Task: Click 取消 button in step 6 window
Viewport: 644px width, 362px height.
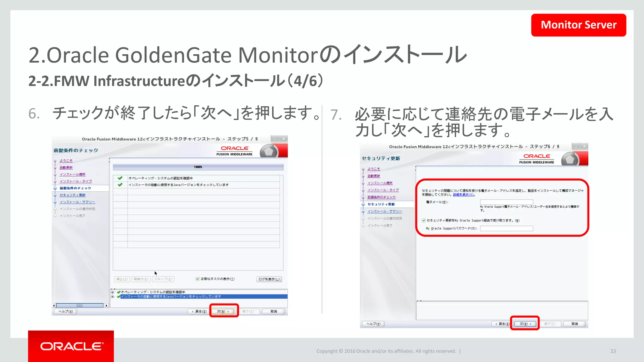Action: click(575, 324)
